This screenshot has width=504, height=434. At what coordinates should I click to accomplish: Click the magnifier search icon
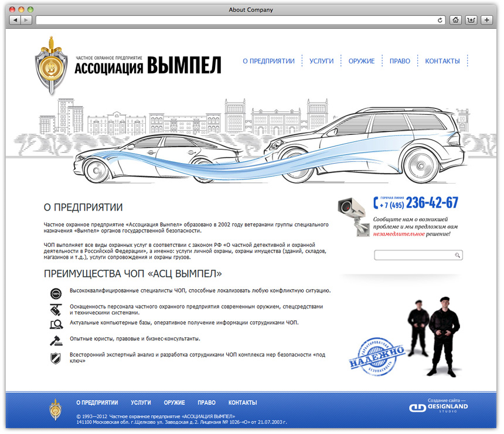457,255
